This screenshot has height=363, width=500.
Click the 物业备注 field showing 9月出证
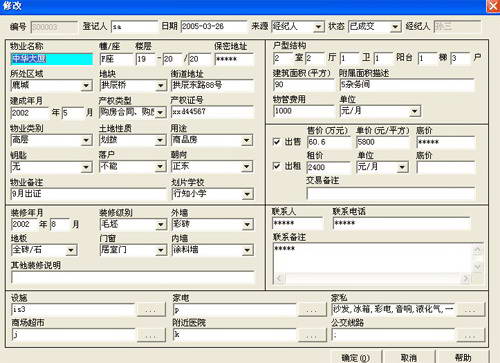88,194
